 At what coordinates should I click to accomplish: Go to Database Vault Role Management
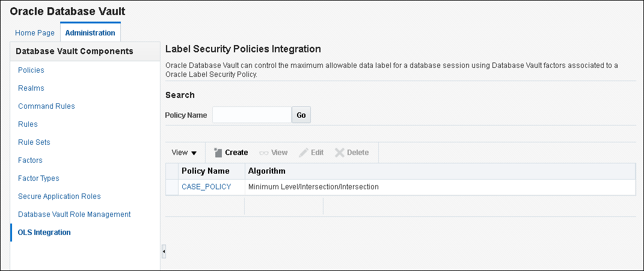click(x=75, y=215)
